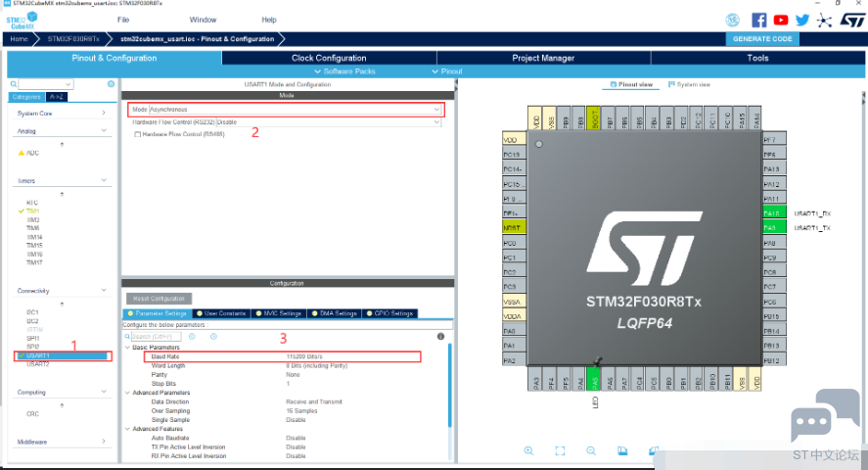Open the User Constants tab
868x470 pixels.
tap(221, 313)
